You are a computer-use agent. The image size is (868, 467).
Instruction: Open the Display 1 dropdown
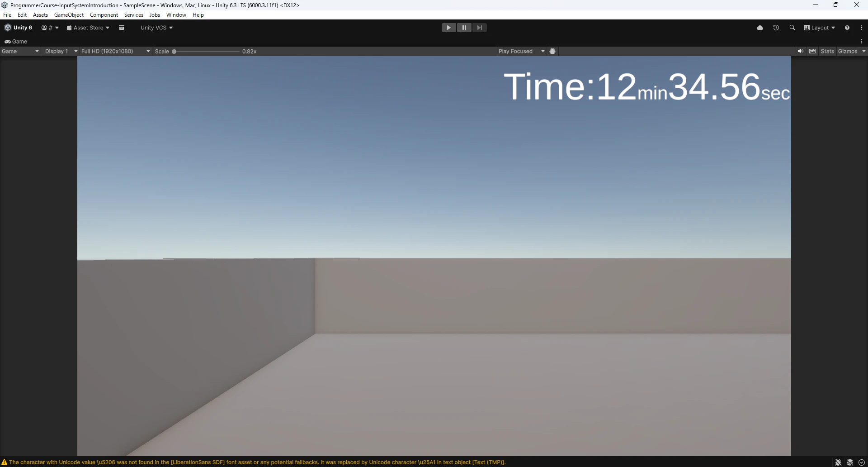tap(61, 51)
